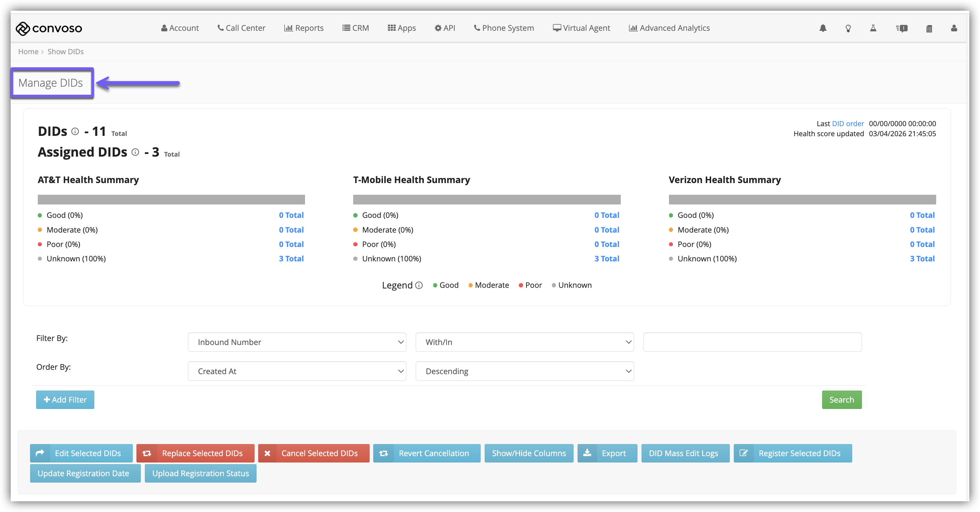
Task: Change the Descending sort direction dropdown
Action: pos(524,371)
